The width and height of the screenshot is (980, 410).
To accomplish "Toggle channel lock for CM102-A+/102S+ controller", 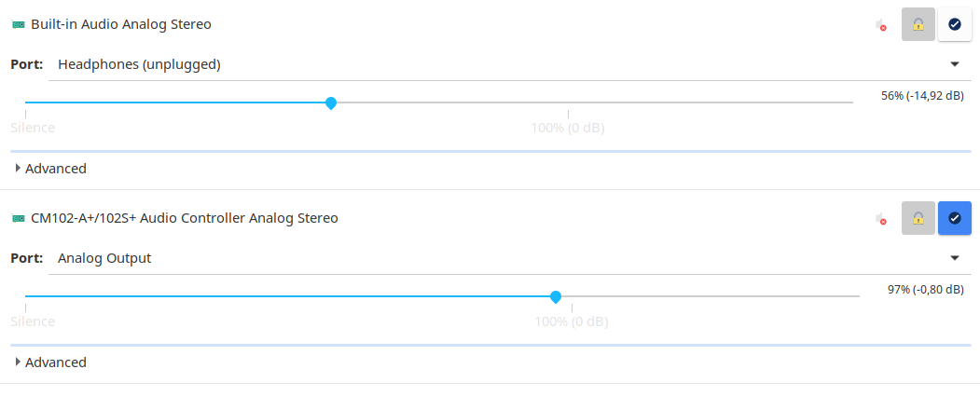I will [918, 218].
